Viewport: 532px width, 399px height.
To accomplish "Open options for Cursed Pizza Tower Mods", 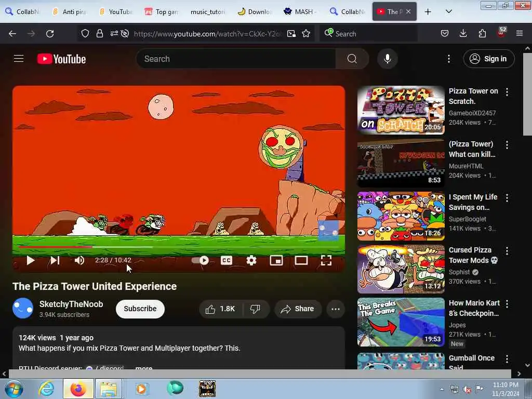I will (507, 251).
